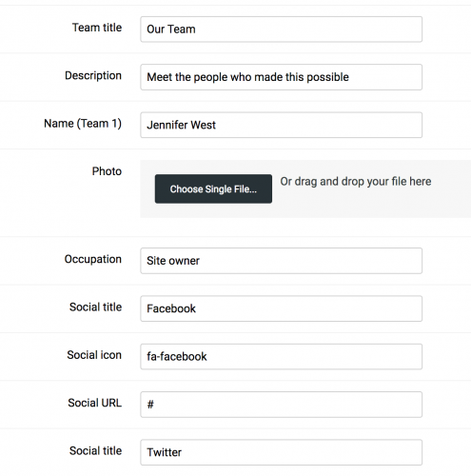Click the 'Or drag and drop your file here' text
Screen dimensions: 471x476
pyautogui.click(x=356, y=182)
